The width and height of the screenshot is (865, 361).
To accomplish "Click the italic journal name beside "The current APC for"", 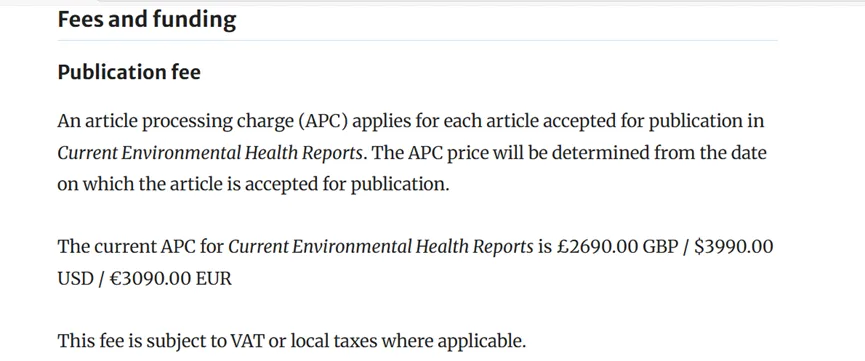I will [381, 247].
